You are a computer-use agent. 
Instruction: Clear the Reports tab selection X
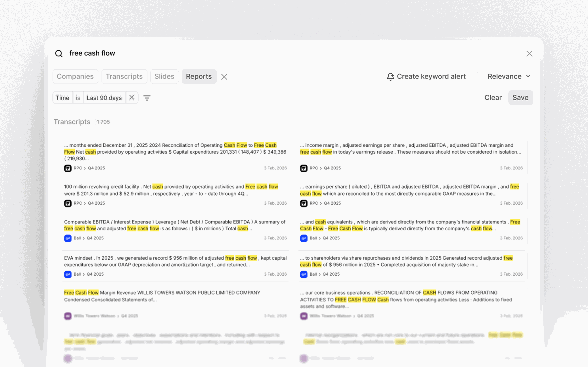coord(224,77)
